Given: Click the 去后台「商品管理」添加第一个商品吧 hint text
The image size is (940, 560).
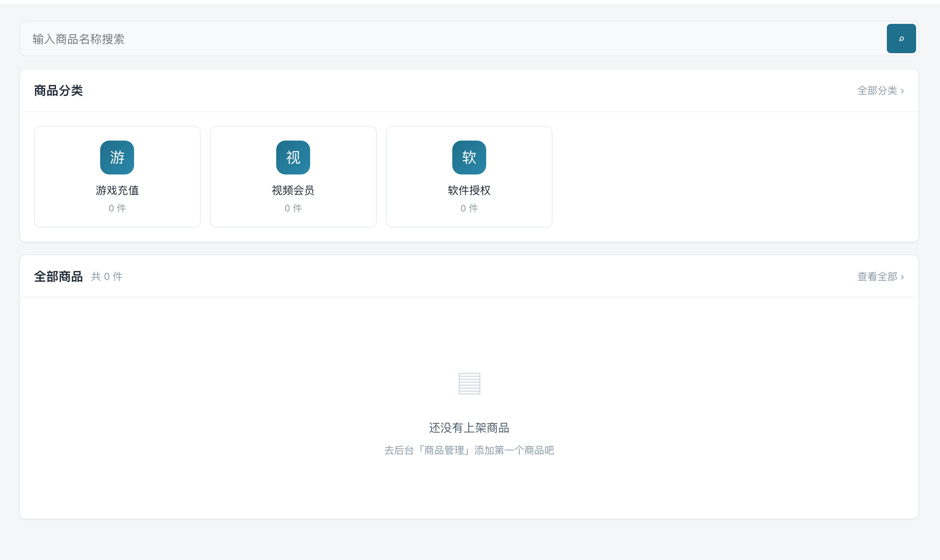Looking at the screenshot, I should point(469,450).
